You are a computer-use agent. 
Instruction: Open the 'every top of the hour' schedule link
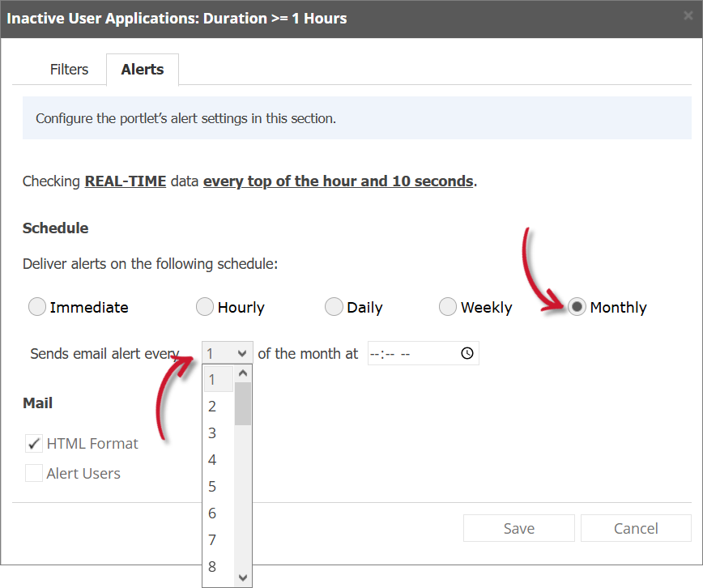click(338, 181)
